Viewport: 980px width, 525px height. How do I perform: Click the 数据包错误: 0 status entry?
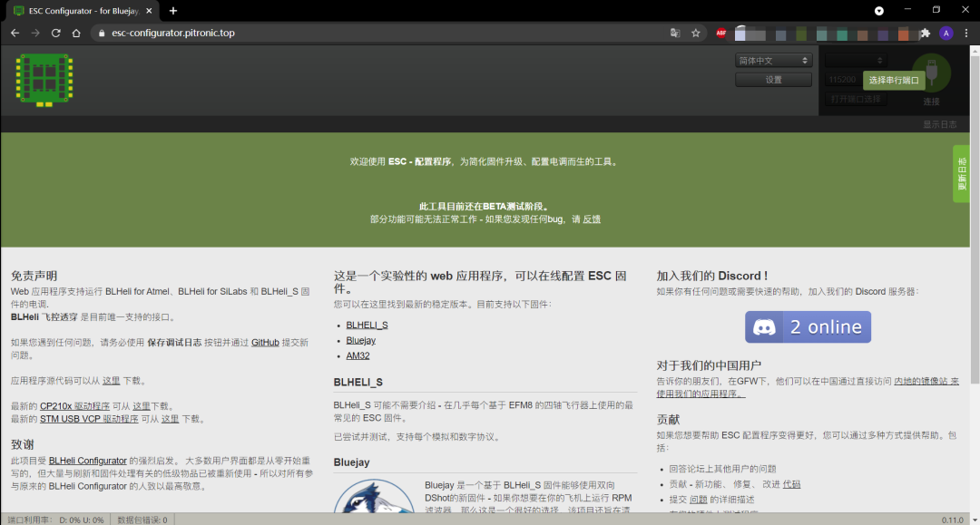point(142,520)
